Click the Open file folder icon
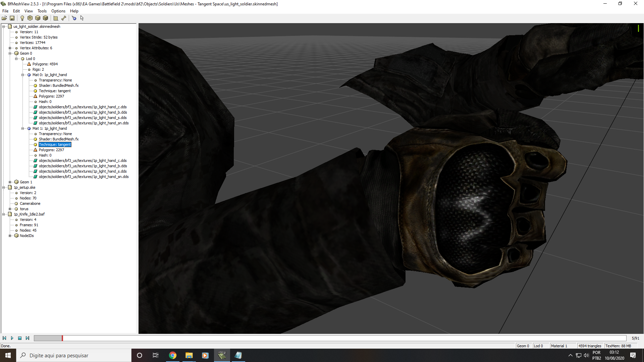 pyautogui.click(x=4, y=18)
